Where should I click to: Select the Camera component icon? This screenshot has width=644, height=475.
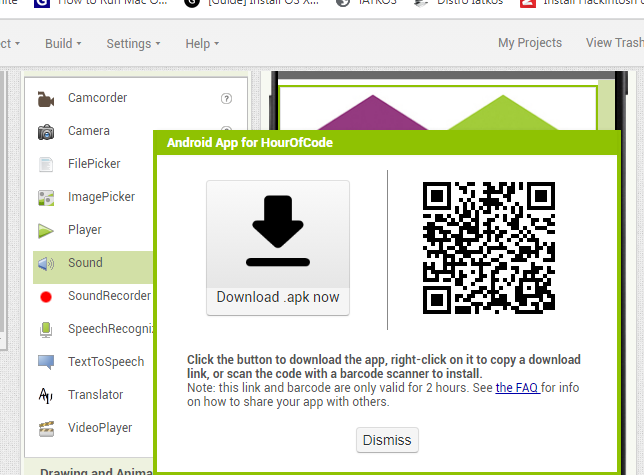coord(45,132)
